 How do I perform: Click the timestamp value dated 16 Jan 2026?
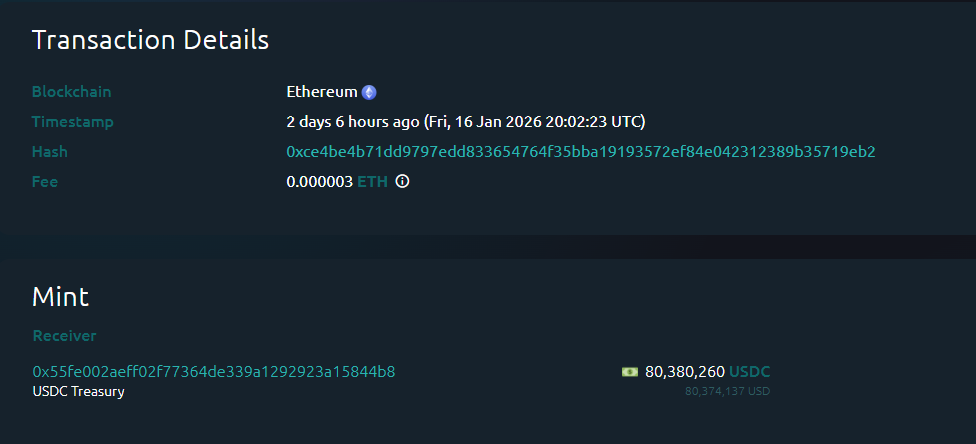click(x=466, y=122)
